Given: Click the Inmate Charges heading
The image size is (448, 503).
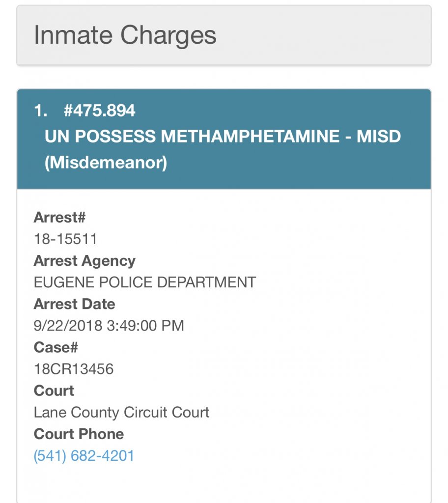Looking at the screenshot, I should (x=125, y=35).
